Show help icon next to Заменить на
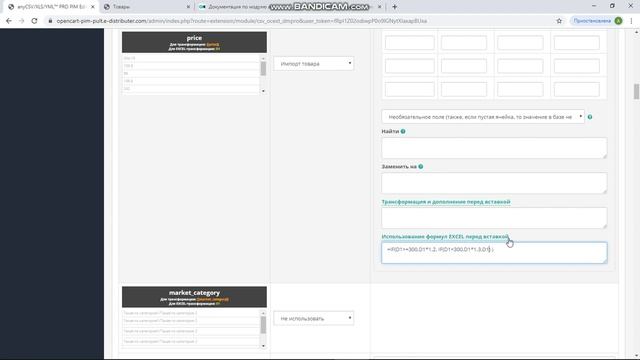This screenshot has height=360, width=640. click(420, 167)
